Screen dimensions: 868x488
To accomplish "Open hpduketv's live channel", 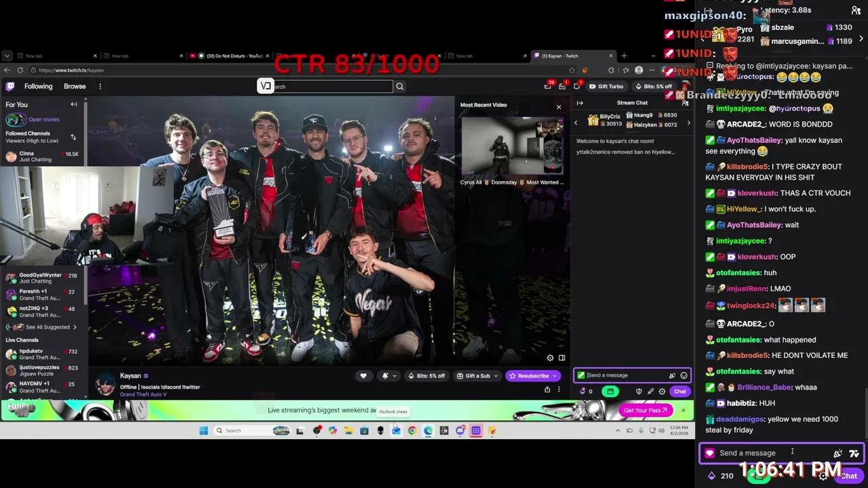I will click(x=42, y=354).
